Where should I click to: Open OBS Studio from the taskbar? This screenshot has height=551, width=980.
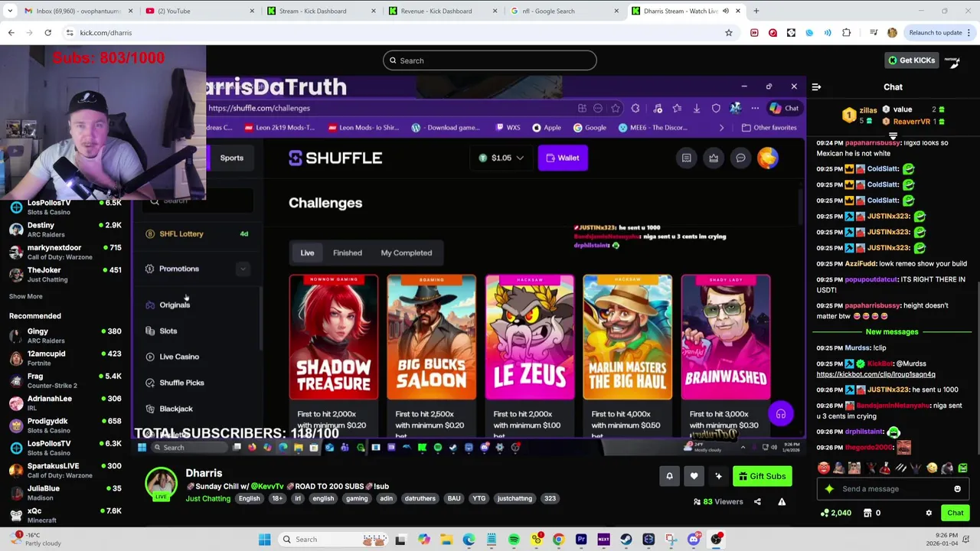point(716,540)
